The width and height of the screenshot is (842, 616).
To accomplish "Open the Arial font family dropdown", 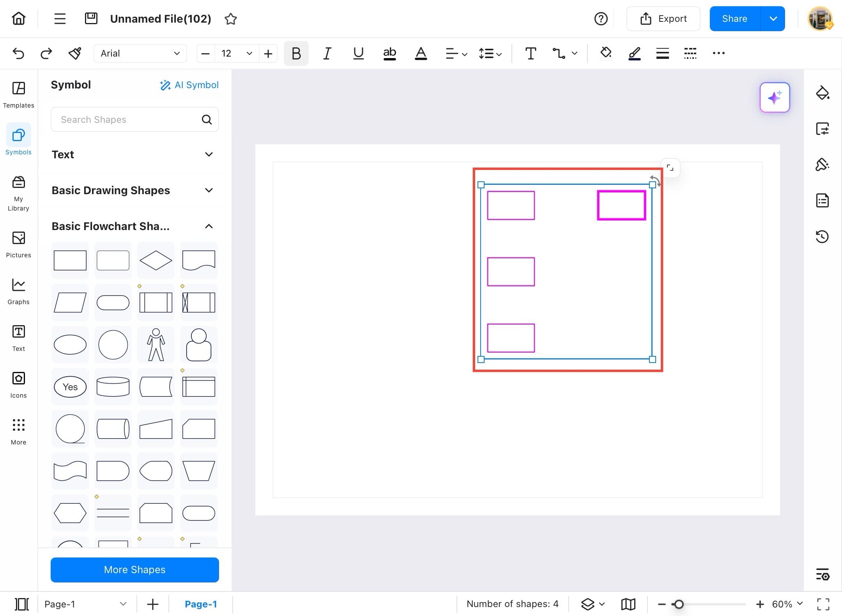I will (x=140, y=53).
